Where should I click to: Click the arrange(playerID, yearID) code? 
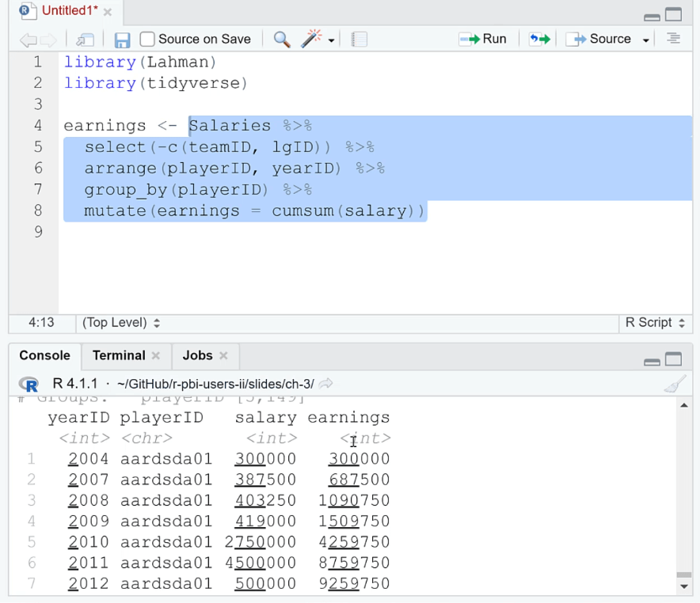[x=213, y=169]
